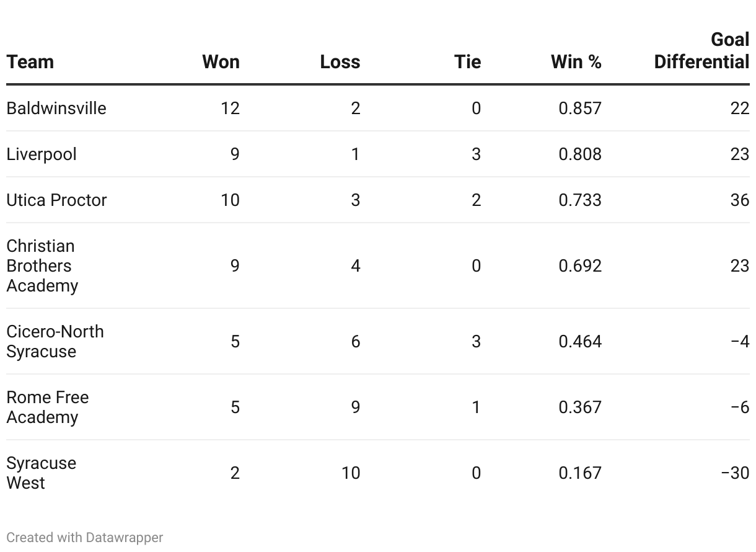The width and height of the screenshot is (756, 552).
Task: Select the Cicero-North Syracuse team name
Action: pyautogui.click(x=55, y=341)
